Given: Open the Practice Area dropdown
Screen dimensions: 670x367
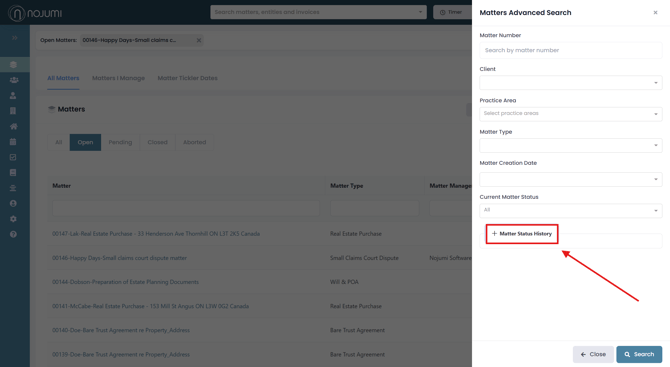Looking at the screenshot, I should click(x=571, y=114).
